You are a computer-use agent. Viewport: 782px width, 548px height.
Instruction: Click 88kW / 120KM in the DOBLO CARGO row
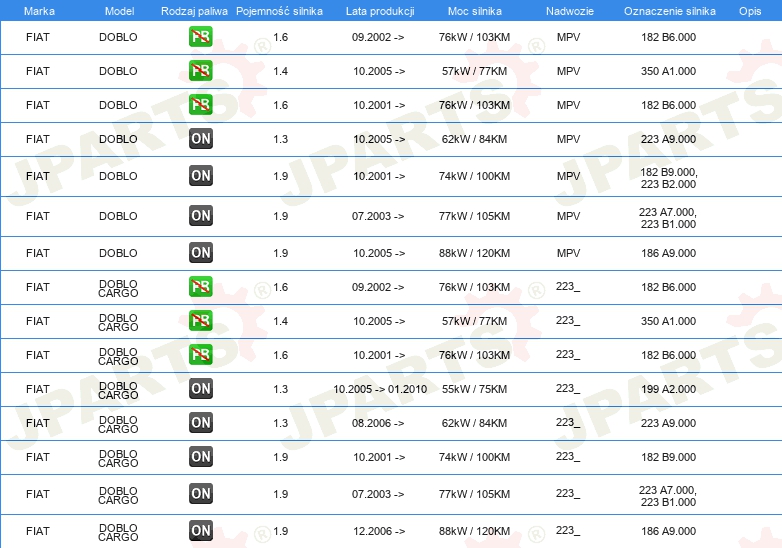pos(474,532)
